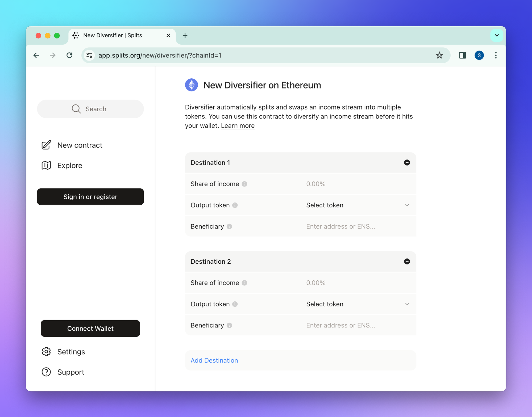Click Add Destination
The image size is (532, 417).
click(214, 360)
